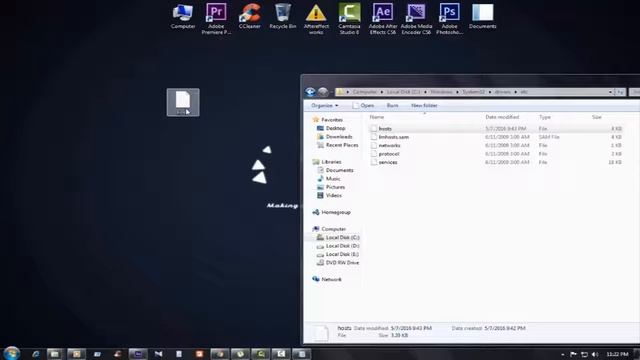Select the Computer icon on the desktop
The width and height of the screenshot is (640, 360).
tap(183, 16)
